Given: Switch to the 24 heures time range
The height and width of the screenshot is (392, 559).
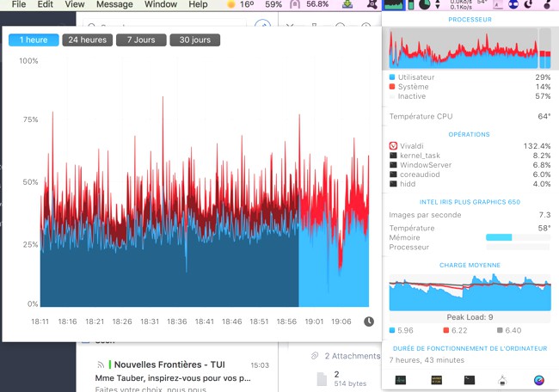Looking at the screenshot, I should pos(87,40).
